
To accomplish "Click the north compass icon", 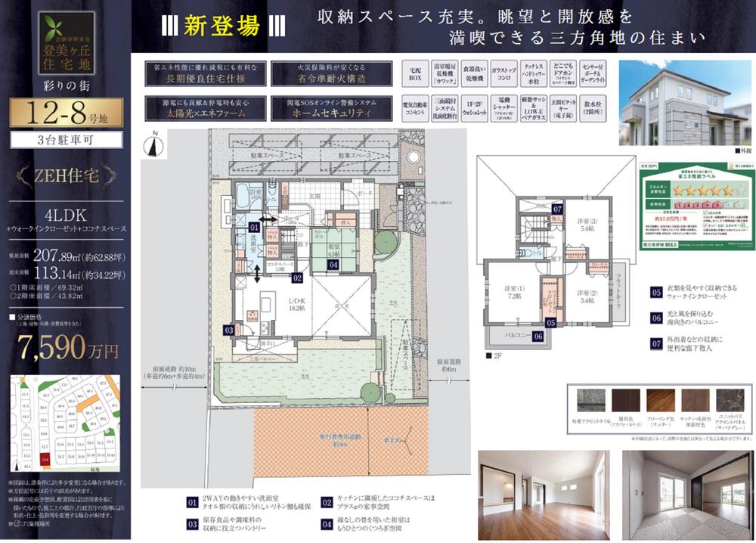I will pyautogui.click(x=153, y=145).
